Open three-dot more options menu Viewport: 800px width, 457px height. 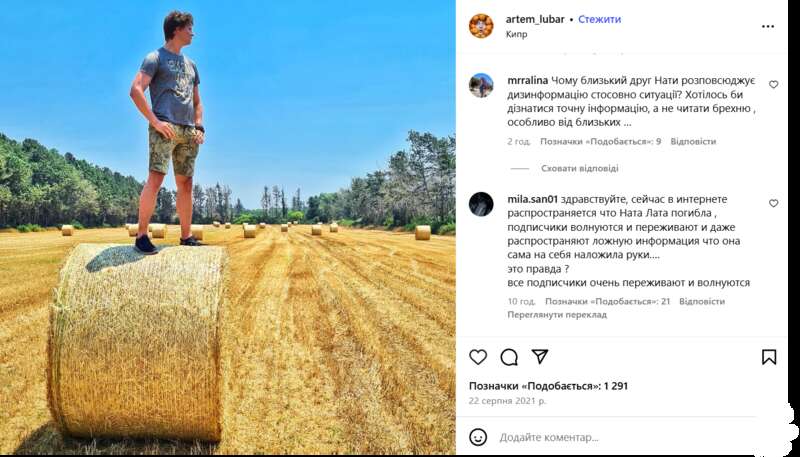pyautogui.click(x=768, y=26)
